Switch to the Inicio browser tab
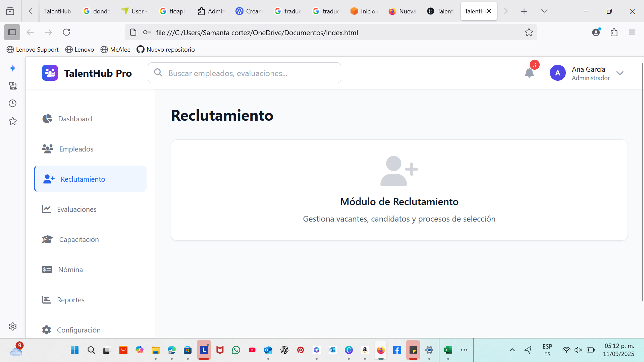 click(364, 11)
